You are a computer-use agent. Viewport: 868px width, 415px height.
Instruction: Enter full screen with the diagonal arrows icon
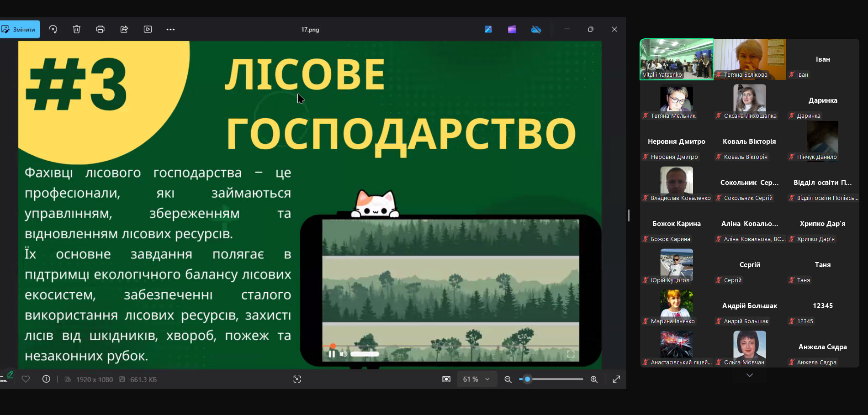pos(616,379)
